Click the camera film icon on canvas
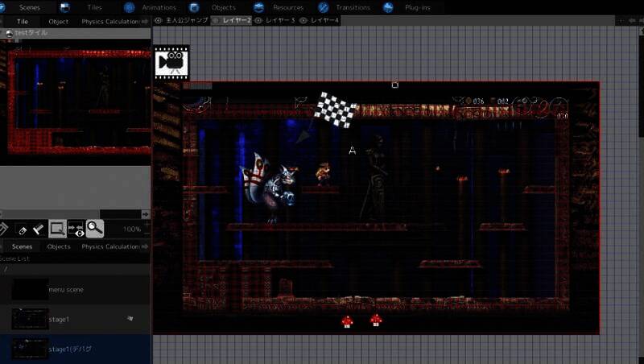 point(171,62)
